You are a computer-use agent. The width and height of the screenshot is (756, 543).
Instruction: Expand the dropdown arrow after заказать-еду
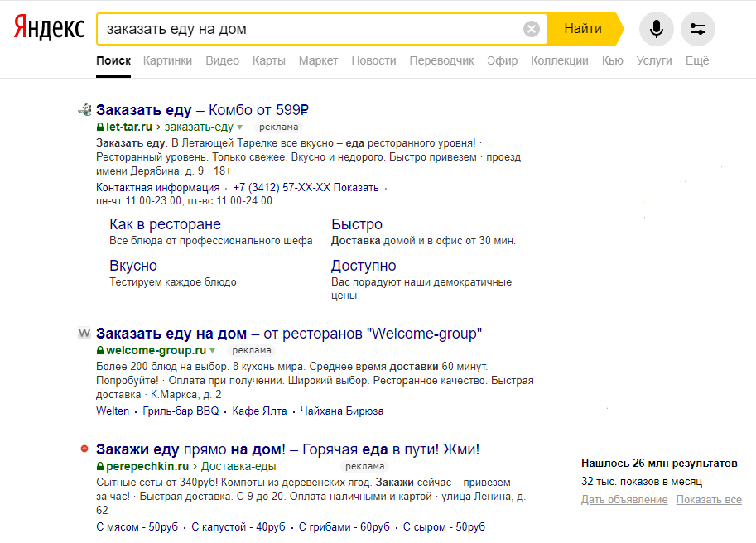pos(239,127)
